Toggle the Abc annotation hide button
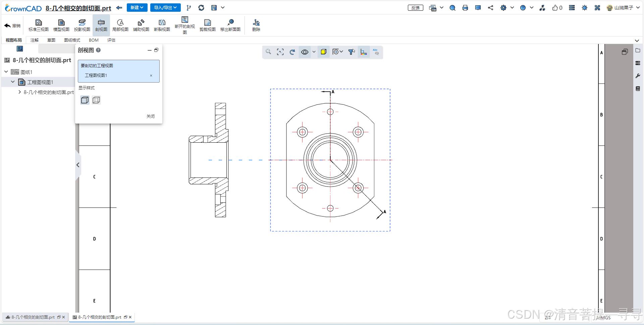This screenshot has height=325, width=644. click(376, 52)
